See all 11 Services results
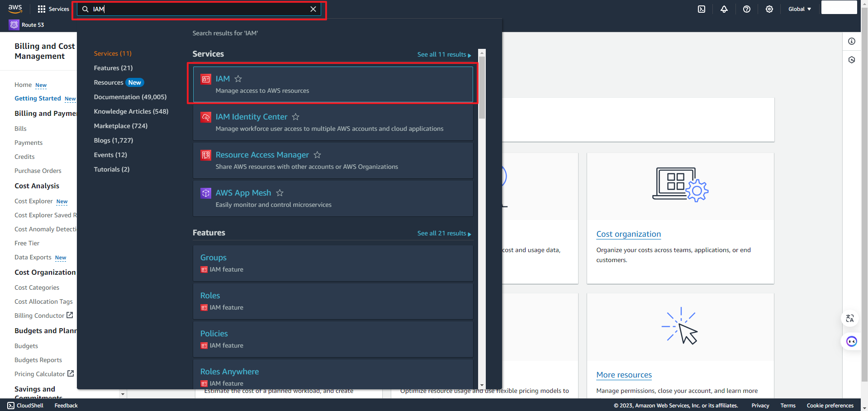Viewport: 868px width, 411px height. [x=444, y=54]
